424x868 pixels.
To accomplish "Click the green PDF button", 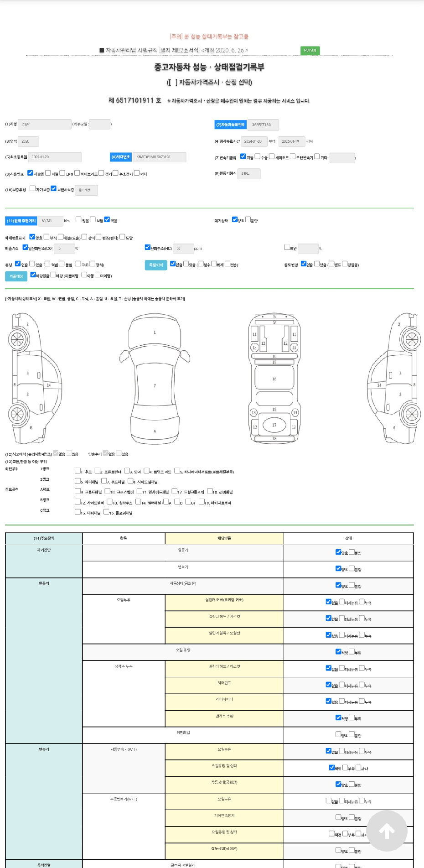I will [x=310, y=50].
